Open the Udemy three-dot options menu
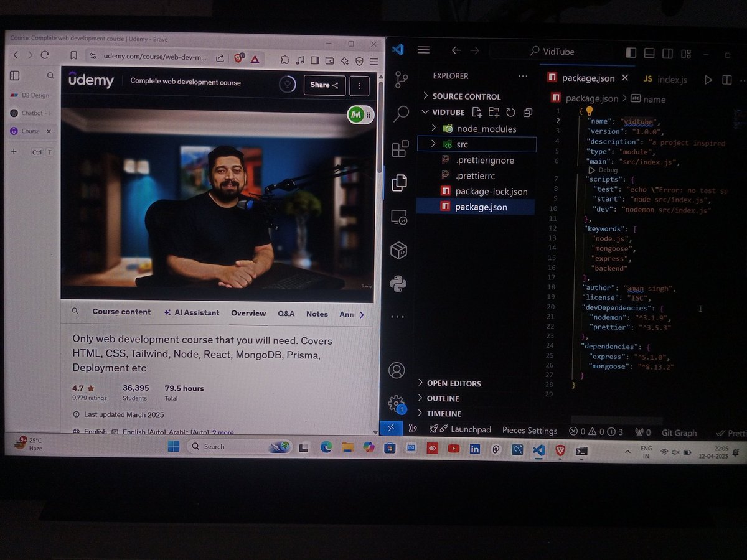 tap(359, 86)
